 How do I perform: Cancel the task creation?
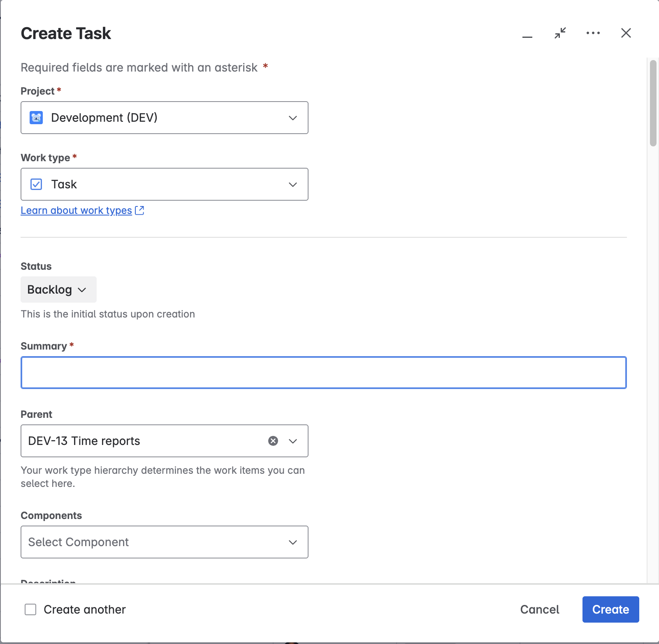[x=539, y=609]
